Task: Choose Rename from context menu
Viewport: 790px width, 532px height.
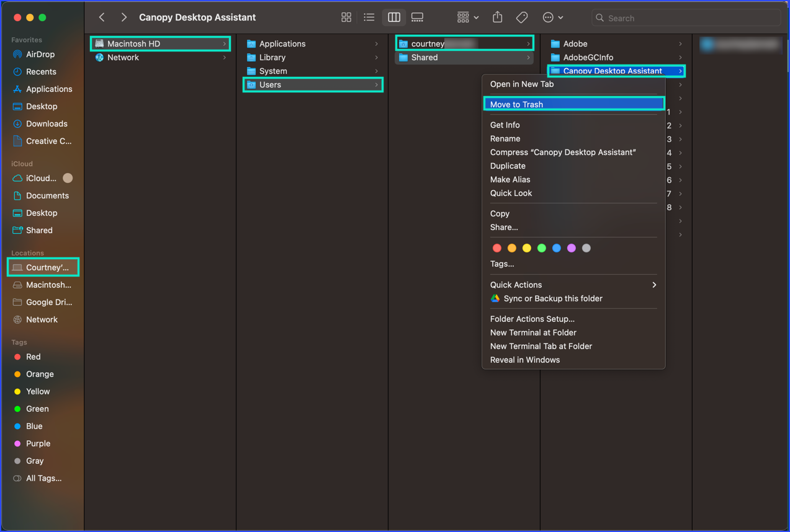Action: click(573, 139)
